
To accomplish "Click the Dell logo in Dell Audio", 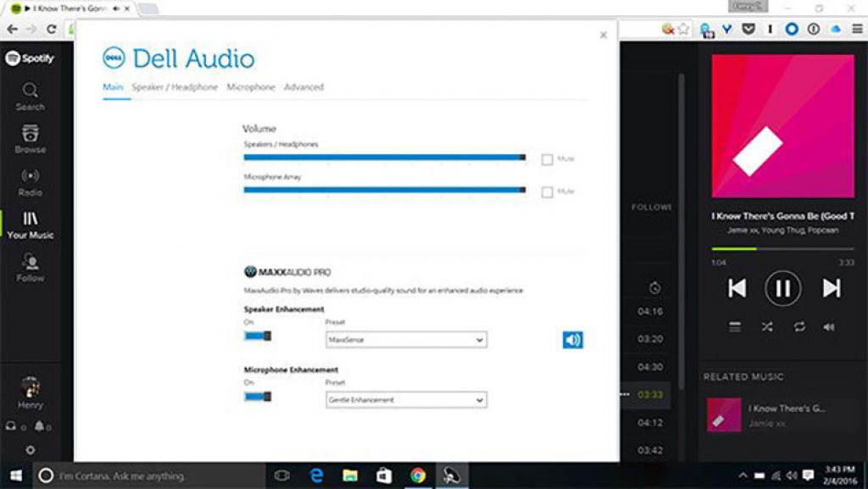I will [114, 58].
